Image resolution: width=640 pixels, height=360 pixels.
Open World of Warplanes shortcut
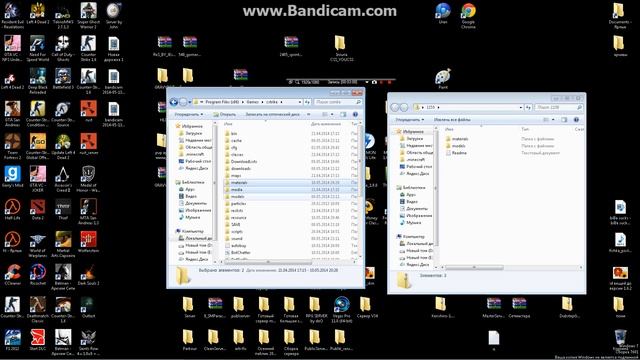38,244
